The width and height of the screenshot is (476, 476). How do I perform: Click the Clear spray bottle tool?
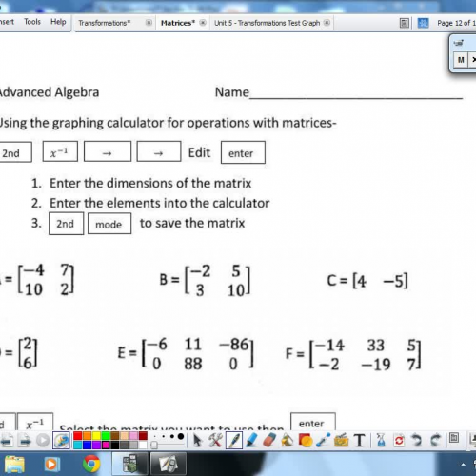pyautogui.click(x=381, y=441)
